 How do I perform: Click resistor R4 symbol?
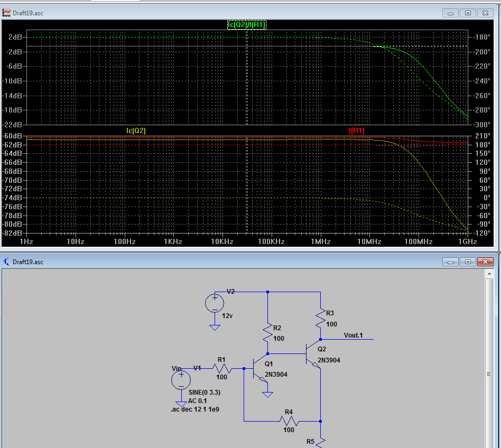pos(289,421)
